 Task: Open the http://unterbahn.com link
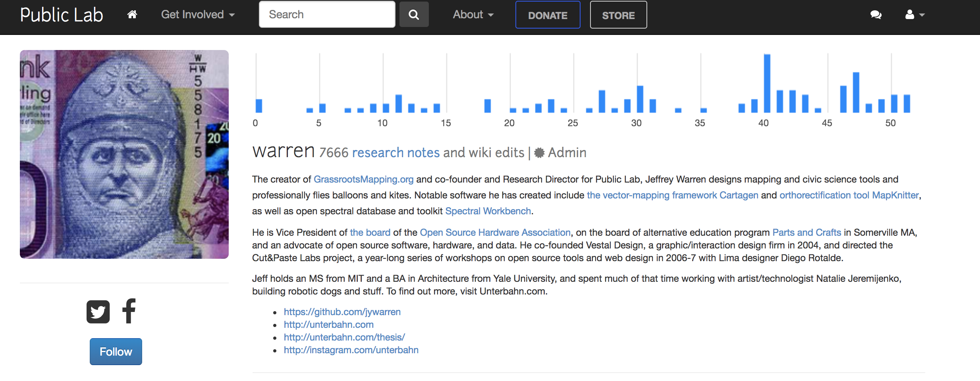coord(328,325)
